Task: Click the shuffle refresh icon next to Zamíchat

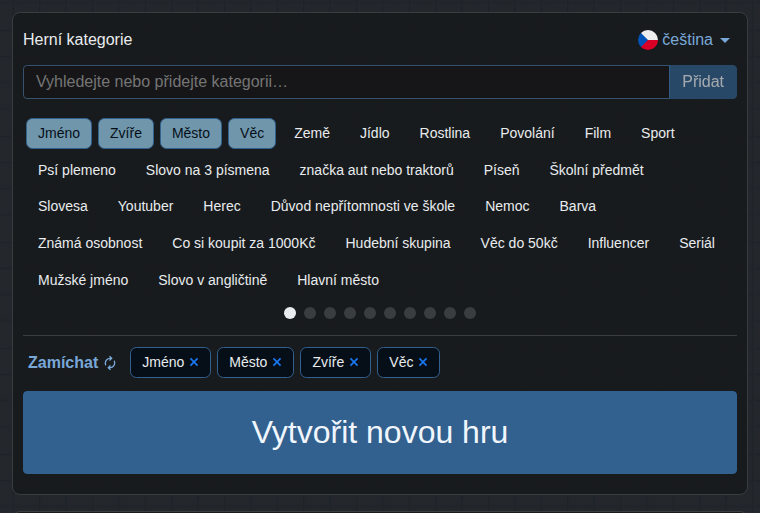Action: coord(111,363)
